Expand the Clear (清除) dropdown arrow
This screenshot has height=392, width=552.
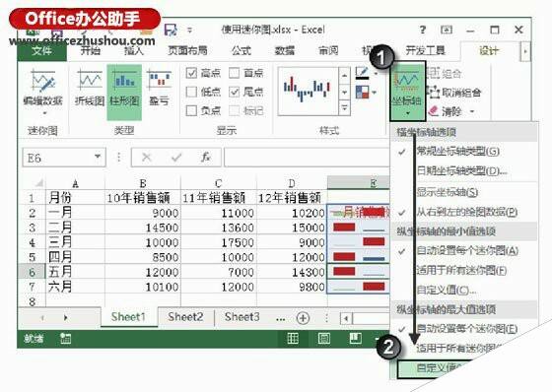[x=472, y=112]
